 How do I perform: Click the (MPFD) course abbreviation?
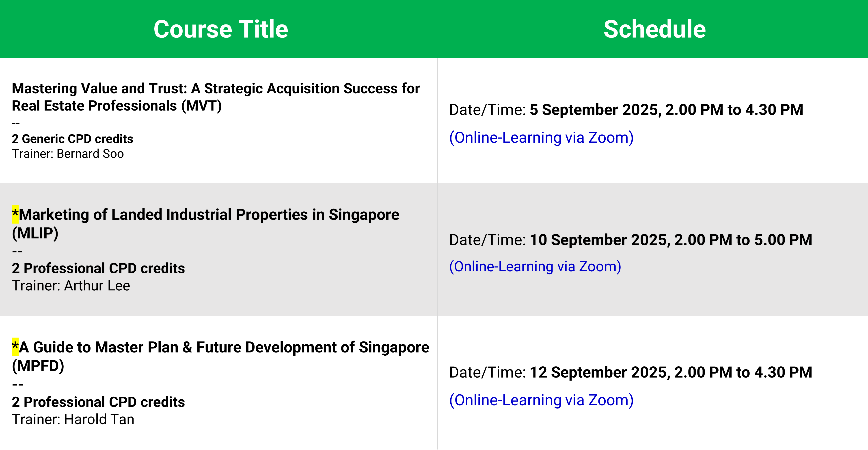click(x=38, y=366)
